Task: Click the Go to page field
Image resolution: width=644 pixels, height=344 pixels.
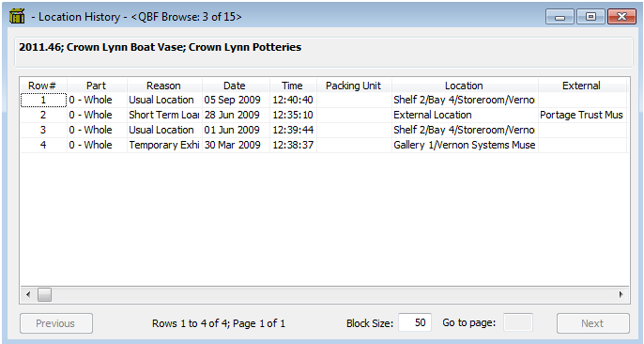Action: point(518,322)
